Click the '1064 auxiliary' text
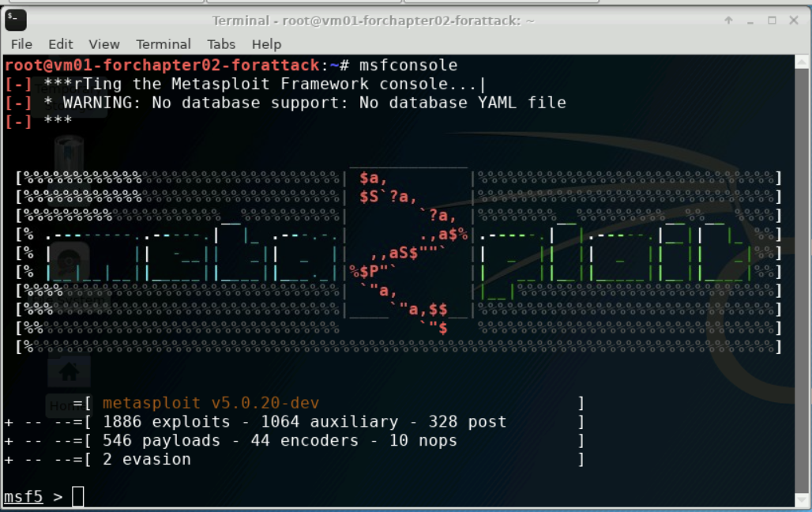The height and width of the screenshot is (512, 812). point(329,422)
